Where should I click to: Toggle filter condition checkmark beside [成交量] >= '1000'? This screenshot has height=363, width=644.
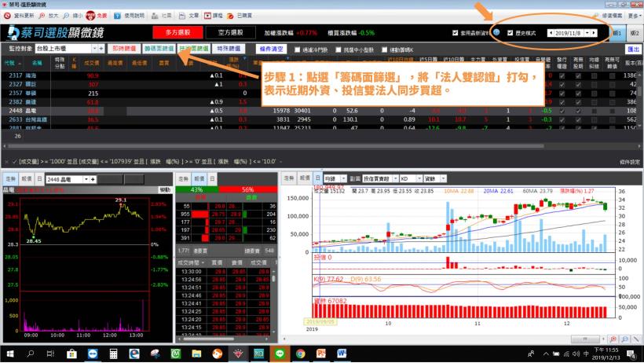[x=14, y=162]
